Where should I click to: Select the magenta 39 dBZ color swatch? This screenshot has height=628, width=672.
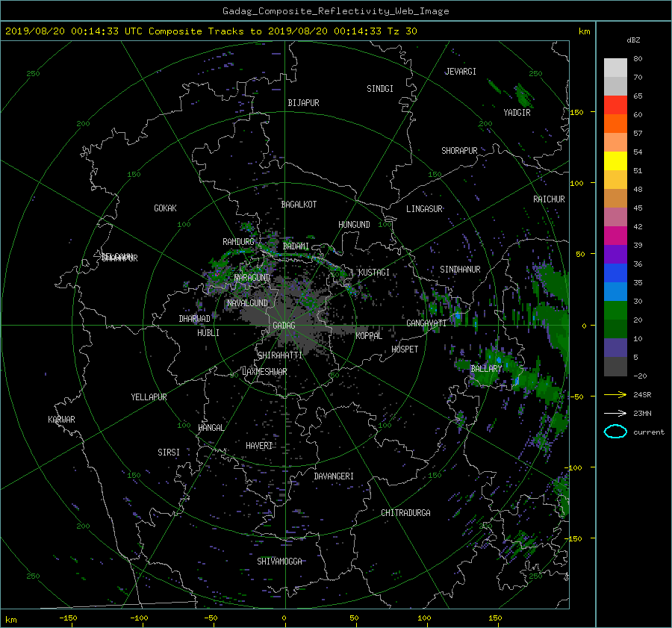615,236
